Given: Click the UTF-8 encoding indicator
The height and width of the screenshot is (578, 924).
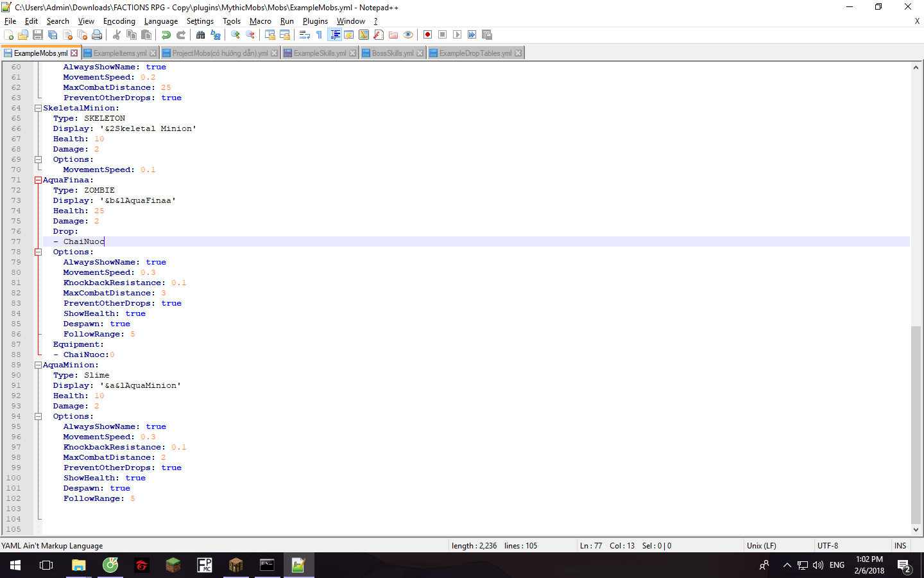Looking at the screenshot, I should 828,546.
